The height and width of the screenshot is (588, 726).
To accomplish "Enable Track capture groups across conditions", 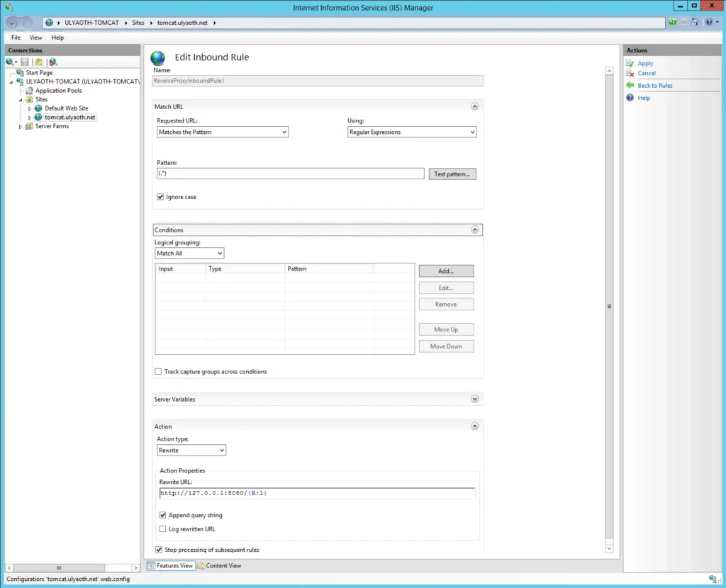I will (158, 372).
